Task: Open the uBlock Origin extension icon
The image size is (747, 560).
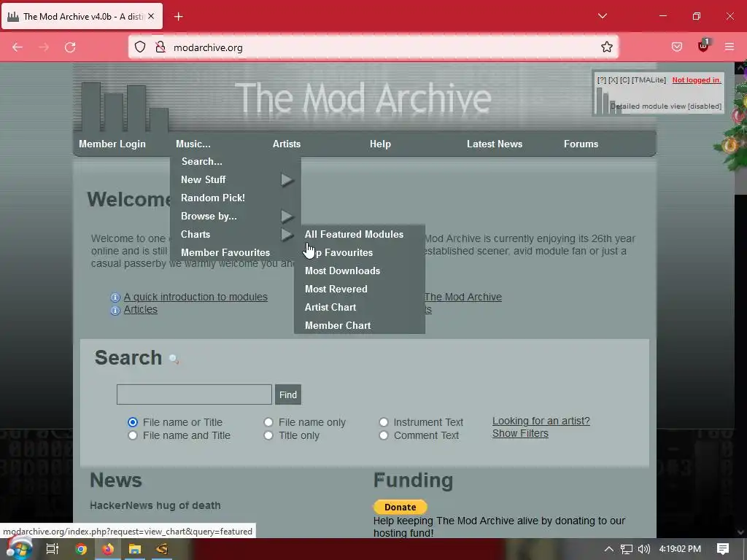Action: pyautogui.click(x=703, y=46)
